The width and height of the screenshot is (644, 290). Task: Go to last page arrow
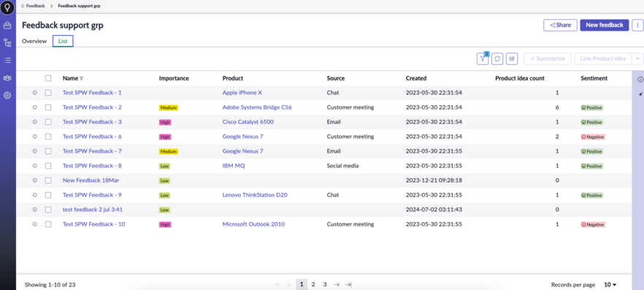pyautogui.click(x=349, y=285)
